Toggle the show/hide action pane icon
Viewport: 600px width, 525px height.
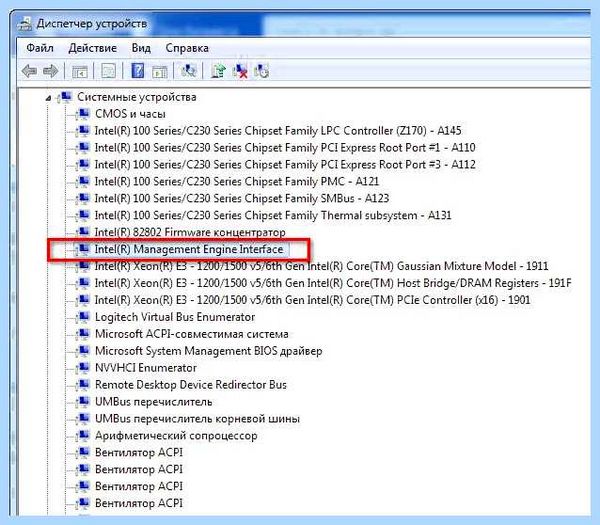point(160,72)
